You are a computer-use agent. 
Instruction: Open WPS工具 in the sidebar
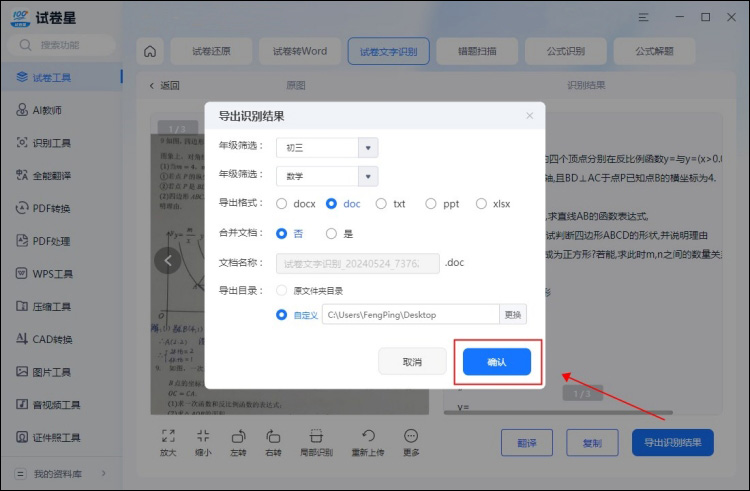point(61,273)
